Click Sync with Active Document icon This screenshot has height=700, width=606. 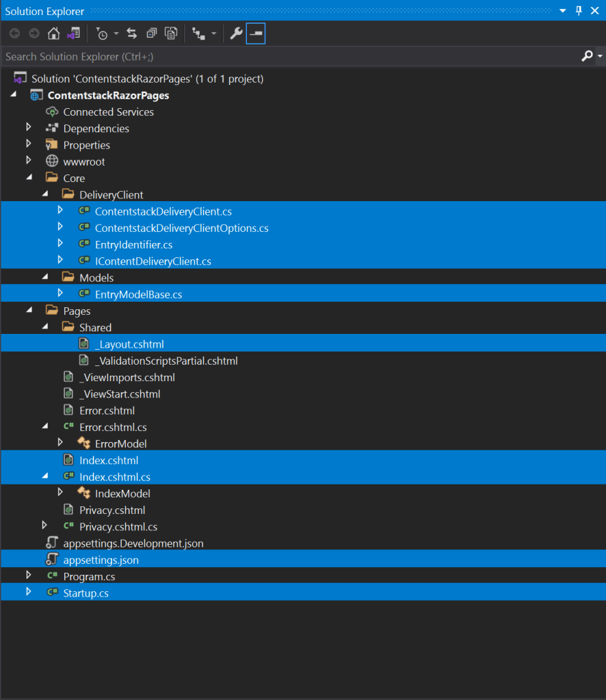131,34
